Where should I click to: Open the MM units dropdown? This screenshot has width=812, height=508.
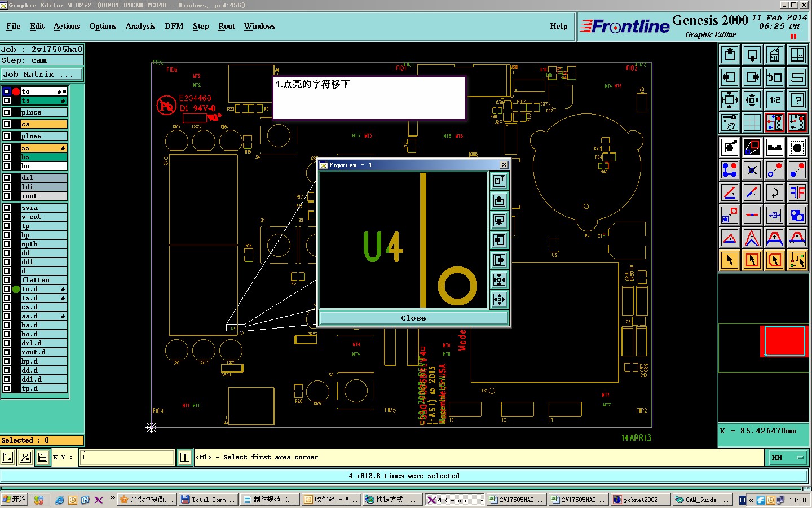[x=788, y=457]
